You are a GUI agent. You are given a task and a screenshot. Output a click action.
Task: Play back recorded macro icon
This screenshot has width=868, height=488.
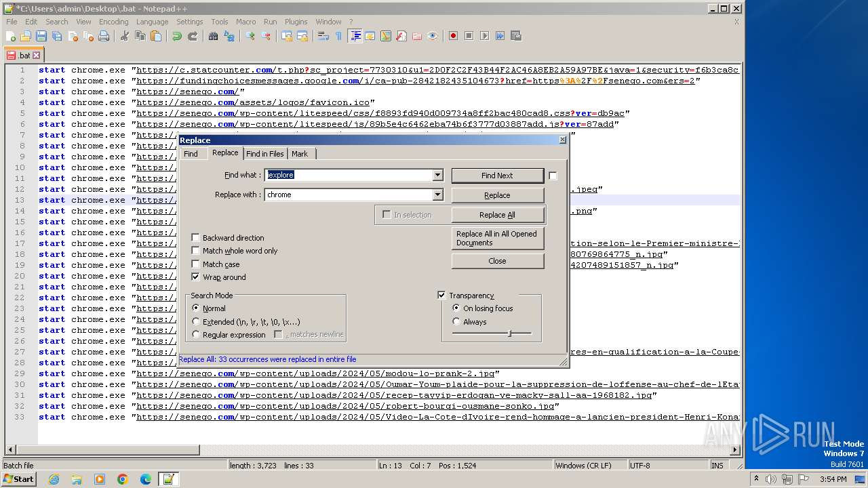(484, 36)
